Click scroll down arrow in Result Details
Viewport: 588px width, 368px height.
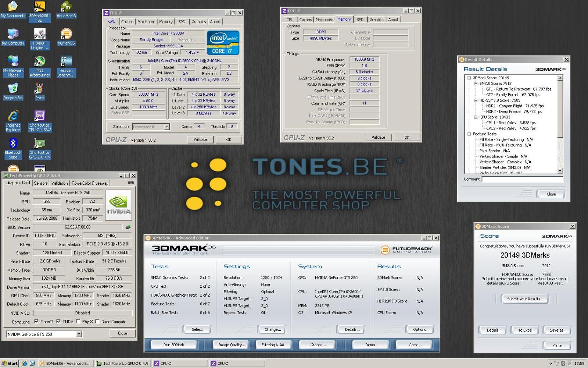pyautogui.click(x=560, y=171)
